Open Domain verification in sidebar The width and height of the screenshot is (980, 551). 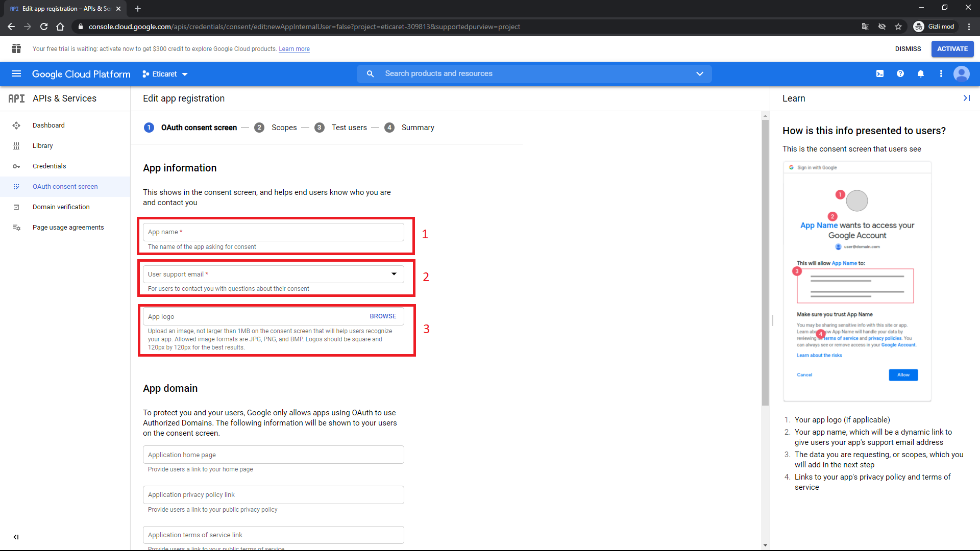click(x=61, y=207)
